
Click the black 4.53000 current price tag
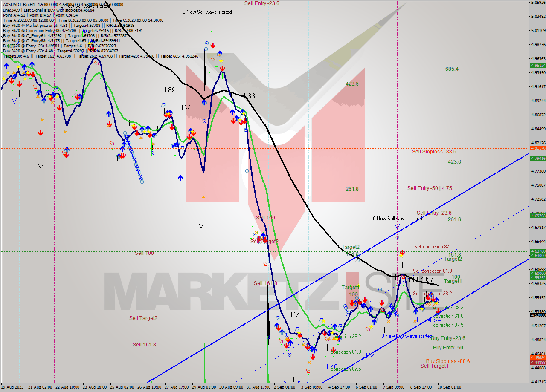(537, 315)
